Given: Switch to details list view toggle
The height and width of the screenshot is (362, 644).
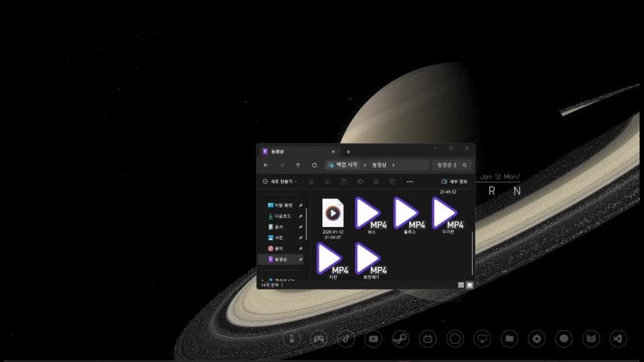Looking at the screenshot, I should pyautogui.click(x=461, y=284).
